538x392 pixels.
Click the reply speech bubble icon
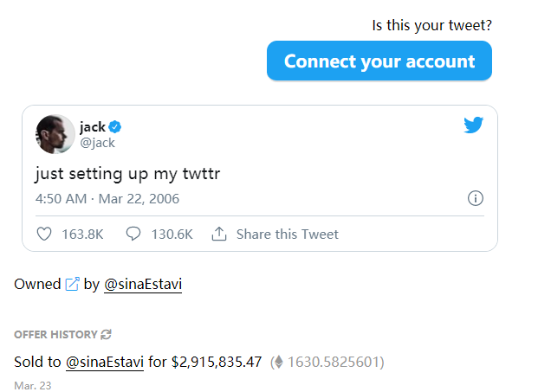[133, 234]
